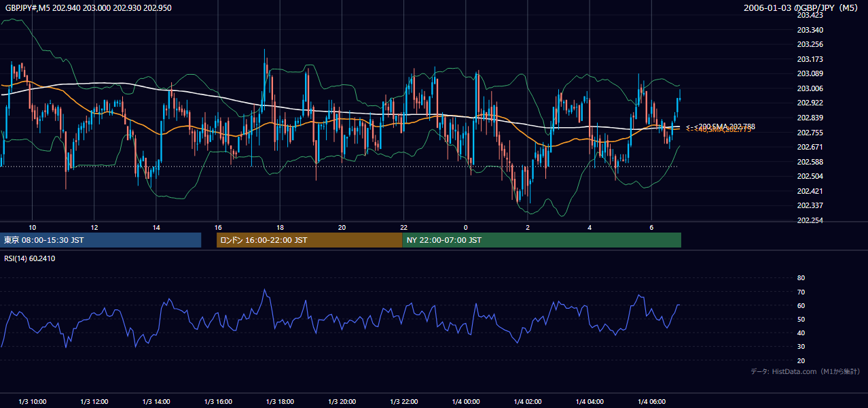Click hour marker 10 under the price chart

pos(32,227)
